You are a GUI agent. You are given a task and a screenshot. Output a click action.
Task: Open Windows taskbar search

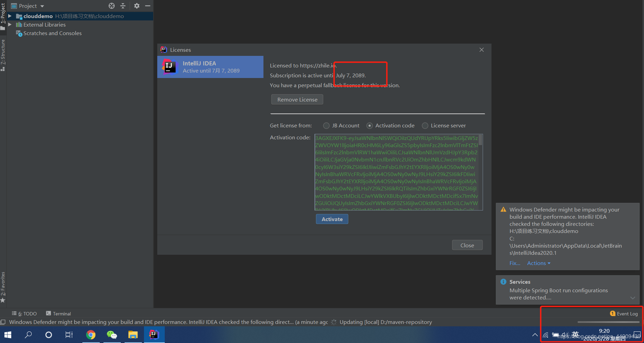[x=29, y=335]
